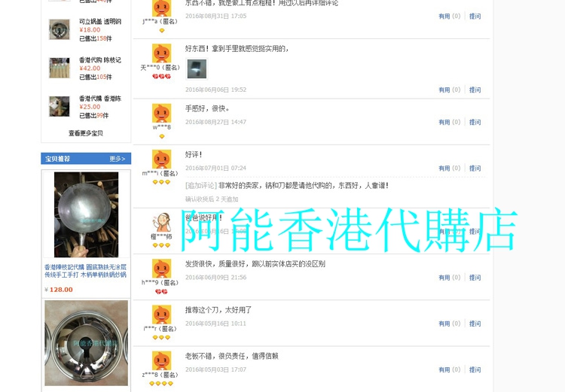Click avatar of reviewer 天***0

point(161,53)
